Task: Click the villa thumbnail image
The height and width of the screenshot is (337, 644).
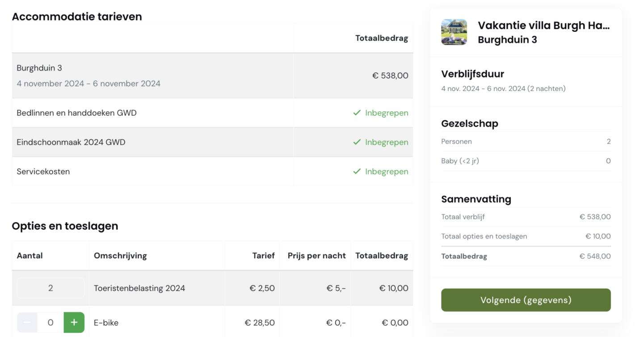Action: (x=454, y=32)
